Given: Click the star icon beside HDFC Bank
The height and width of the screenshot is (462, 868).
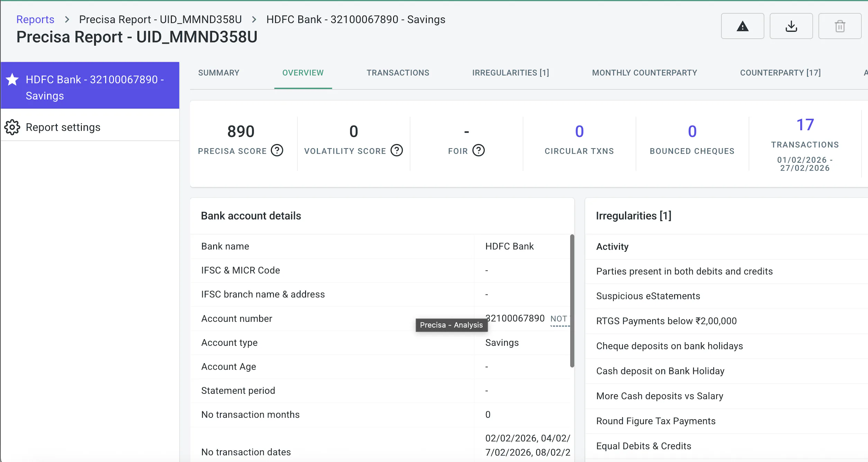Looking at the screenshot, I should click(12, 80).
